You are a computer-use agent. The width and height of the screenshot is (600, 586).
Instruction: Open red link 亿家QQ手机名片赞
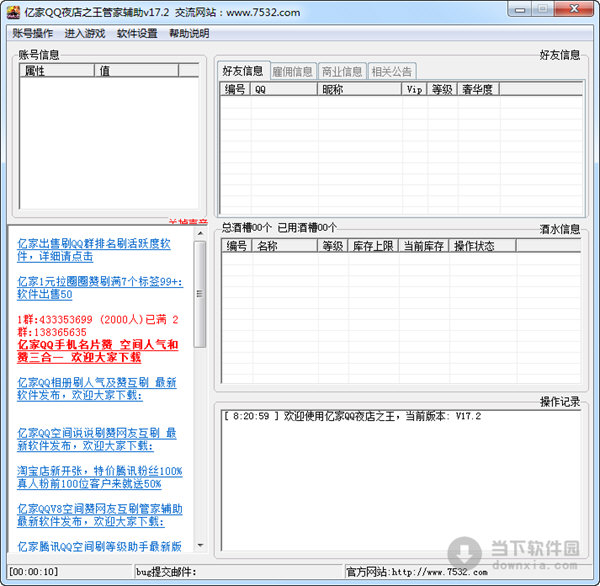click(98, 351)
